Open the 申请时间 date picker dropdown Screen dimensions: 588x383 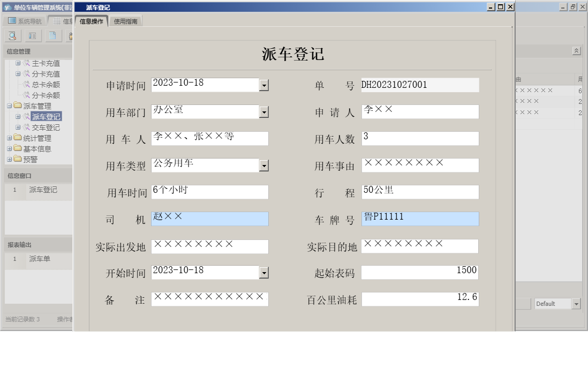(263, 85)
